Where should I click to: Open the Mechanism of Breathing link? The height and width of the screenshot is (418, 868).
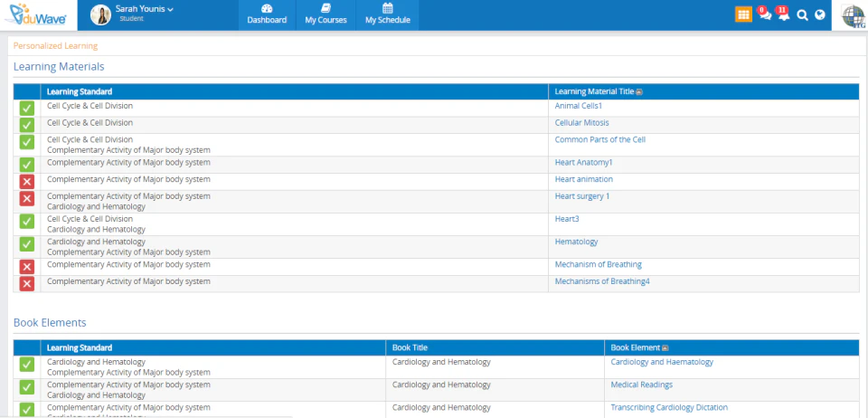599,264
